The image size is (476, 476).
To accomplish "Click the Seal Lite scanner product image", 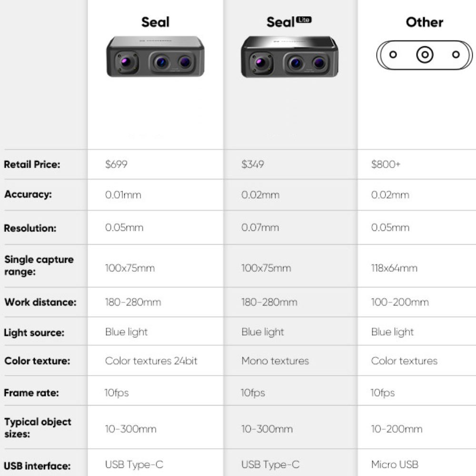I will tap(289, 57).
